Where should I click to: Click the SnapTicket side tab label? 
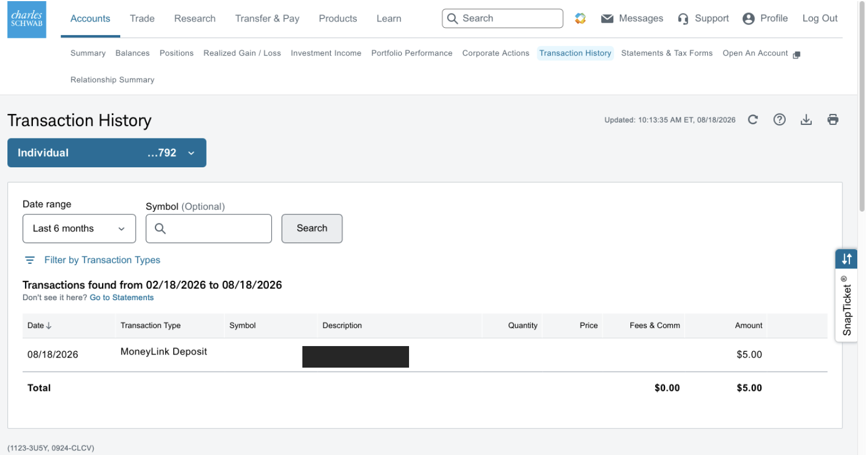(x=846, y=305)
